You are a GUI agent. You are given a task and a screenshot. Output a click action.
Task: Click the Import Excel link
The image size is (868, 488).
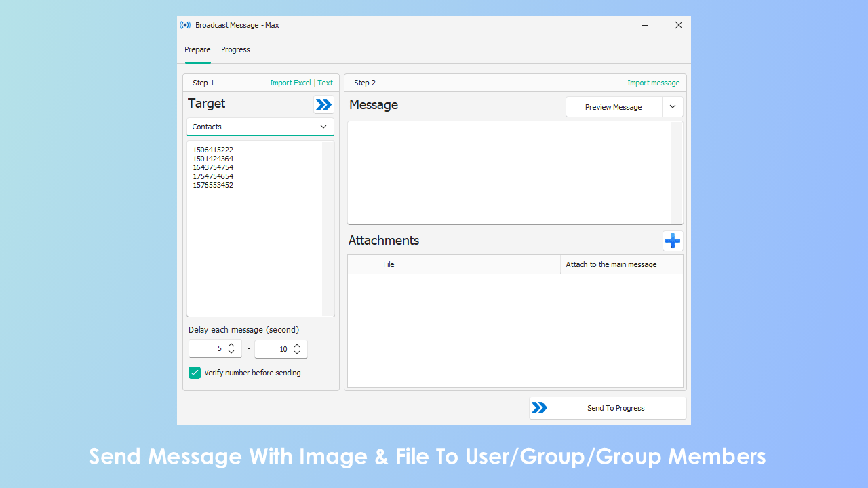pyautogui.click(x=290, y=82)
